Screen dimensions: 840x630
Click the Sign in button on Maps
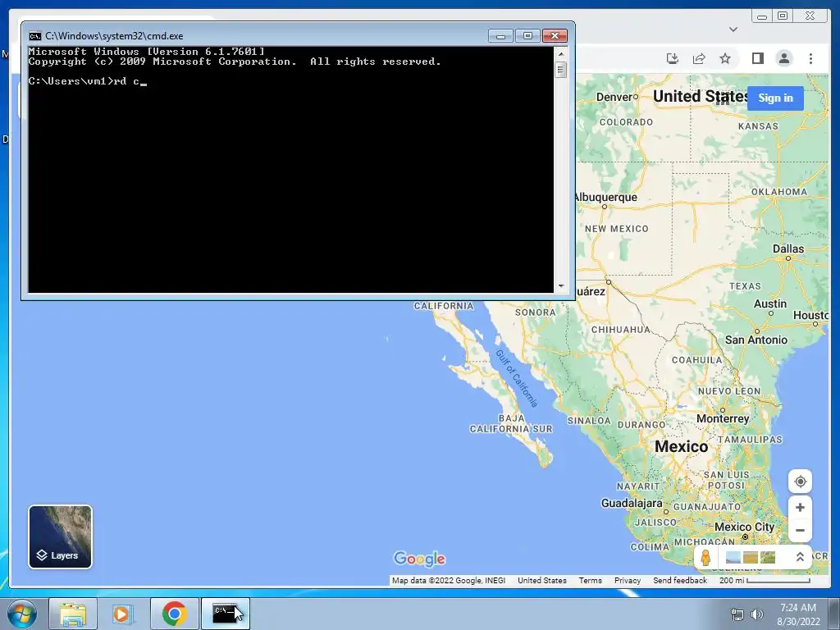[775, 98]
